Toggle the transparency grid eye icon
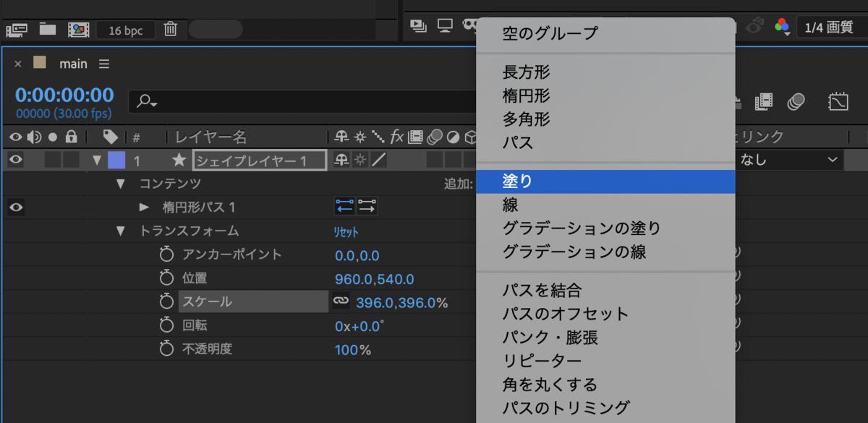868x423 pixels. click(x=754, y=27)
